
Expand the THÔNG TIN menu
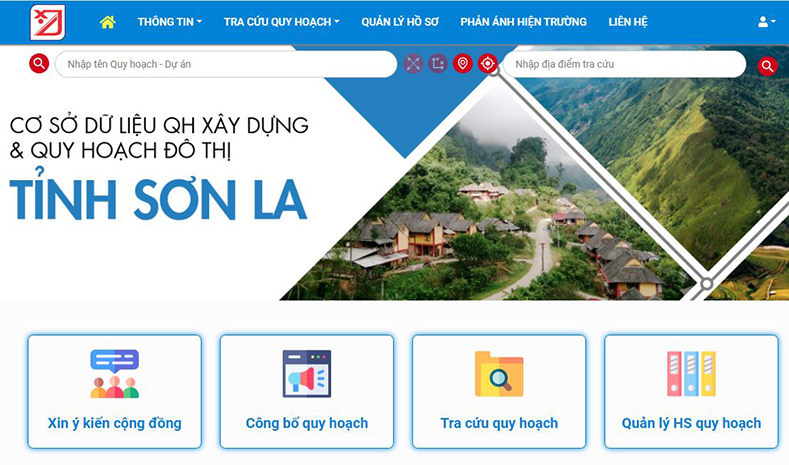(x=170, y=22)
